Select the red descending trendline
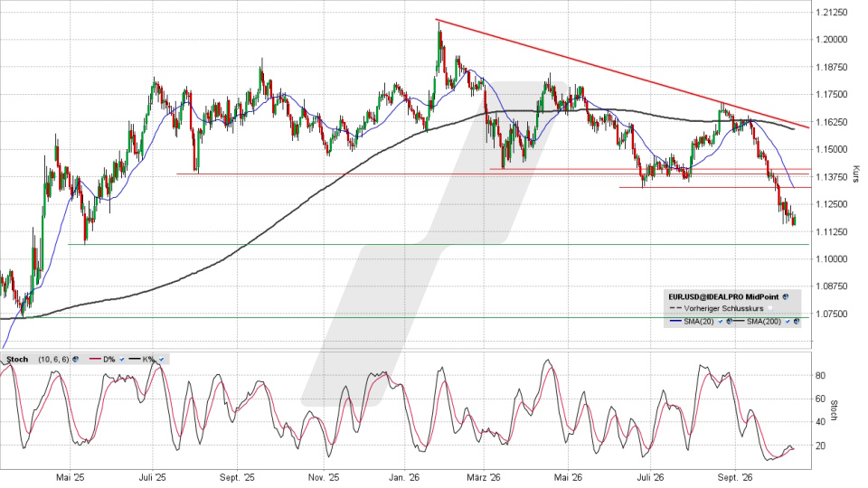This screenshot has height=488, width=868. coord(623,74)
